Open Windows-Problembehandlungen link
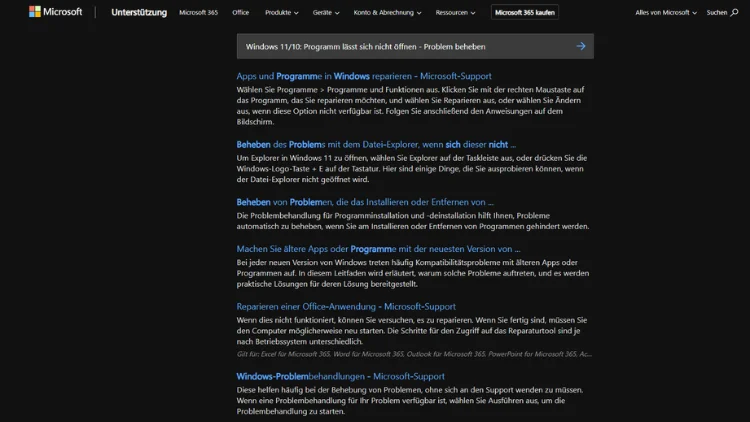 point(341,376)
